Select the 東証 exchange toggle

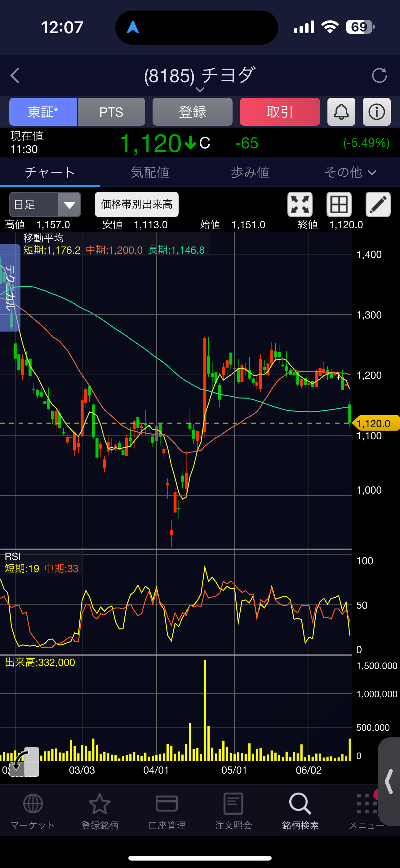[43, 112]
